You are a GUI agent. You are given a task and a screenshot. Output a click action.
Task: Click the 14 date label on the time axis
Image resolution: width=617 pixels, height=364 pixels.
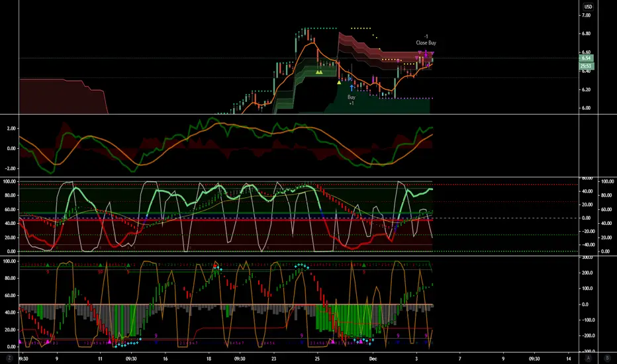pyautogui.click(x=569, y=359)
